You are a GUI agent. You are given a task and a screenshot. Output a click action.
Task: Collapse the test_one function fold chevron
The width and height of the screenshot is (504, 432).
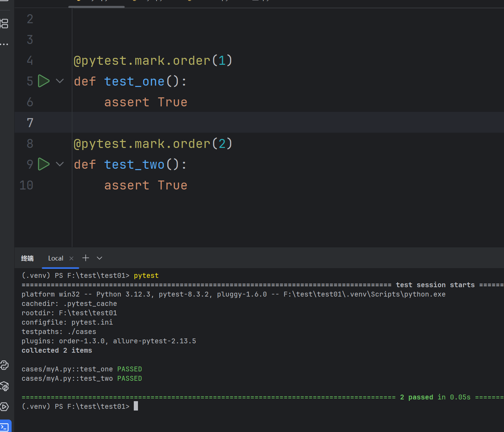(x=60, y=81)
